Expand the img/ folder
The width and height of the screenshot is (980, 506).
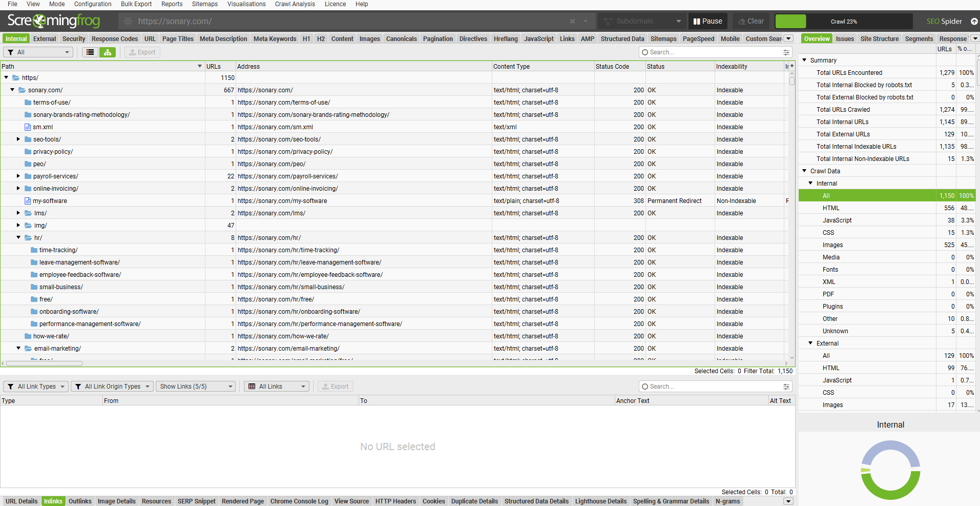click(18, 226)
